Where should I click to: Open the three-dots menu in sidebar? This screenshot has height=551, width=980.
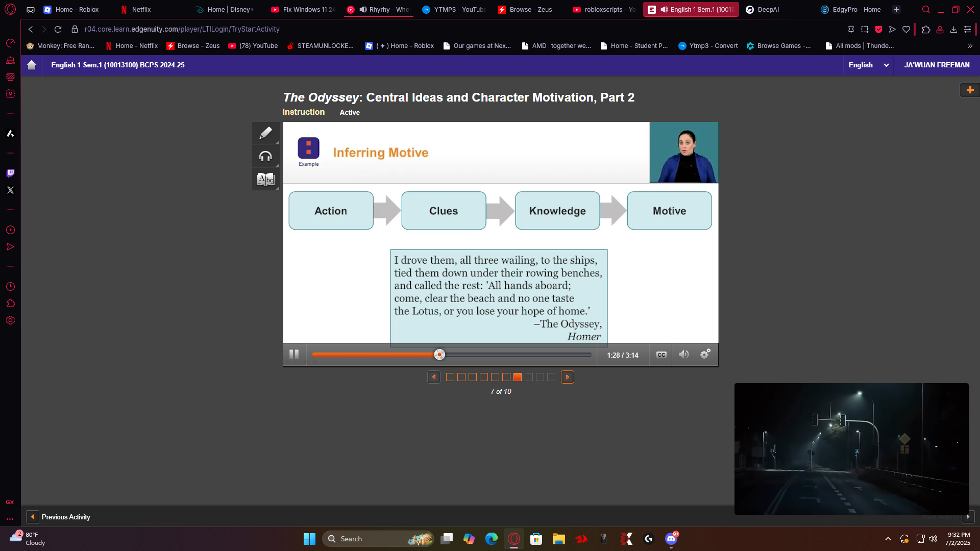pos(10,519)
